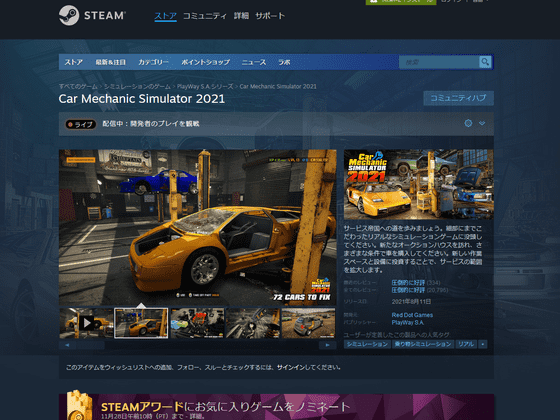Click the main screenshot of yellow car
The width and height of the screenshot is (560, 420).
[x=198, y=228]
